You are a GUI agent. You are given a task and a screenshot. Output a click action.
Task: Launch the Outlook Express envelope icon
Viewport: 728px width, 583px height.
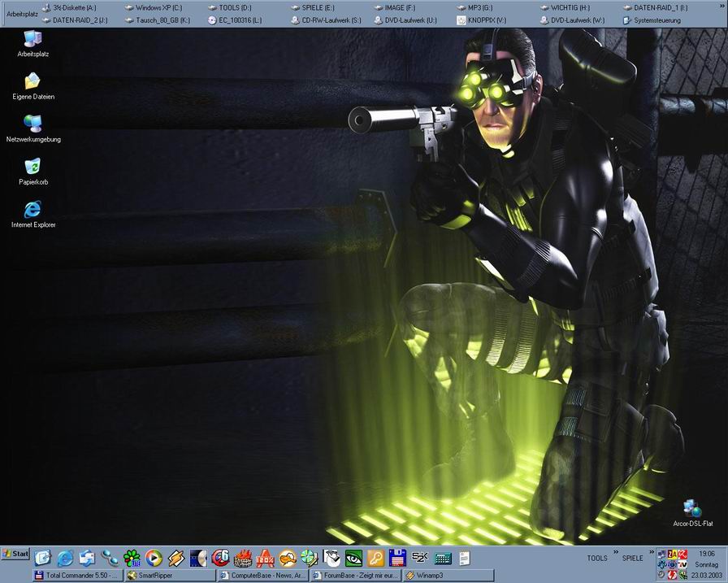coord(87,558)
